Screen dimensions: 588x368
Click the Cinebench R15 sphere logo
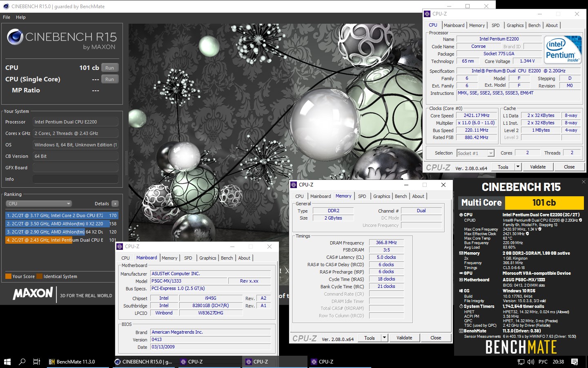click(15, 37)
